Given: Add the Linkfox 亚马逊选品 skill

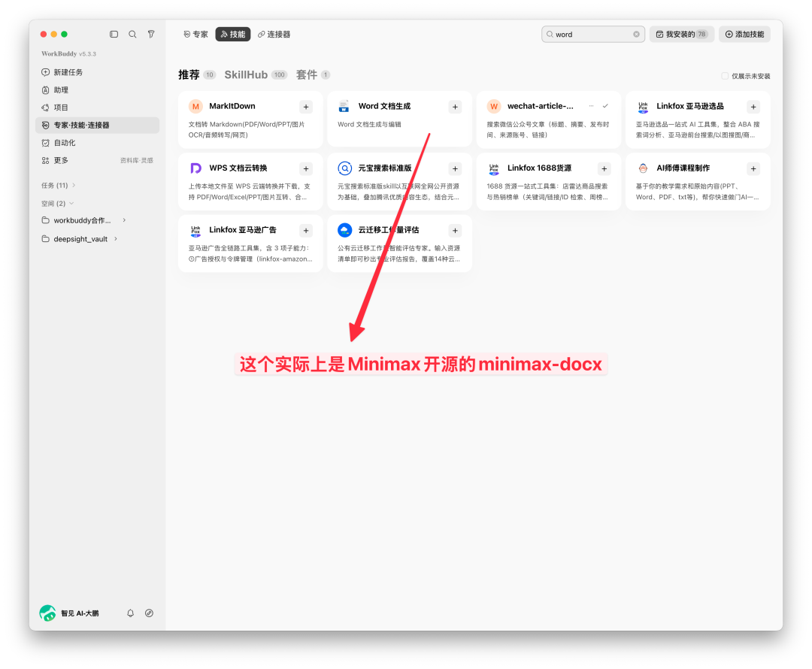Looking at the screenshot, I should [753, 107].
